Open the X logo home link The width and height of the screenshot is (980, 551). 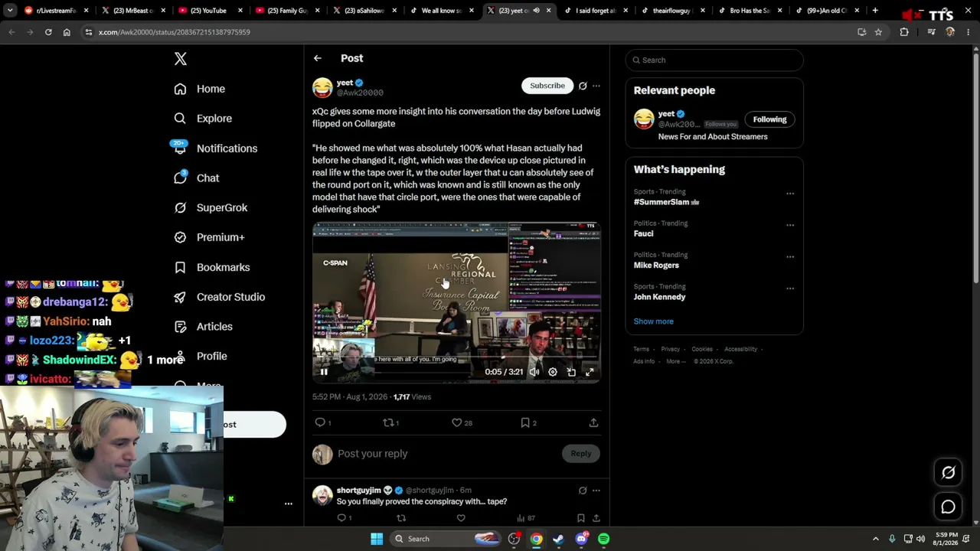point(181,59)
